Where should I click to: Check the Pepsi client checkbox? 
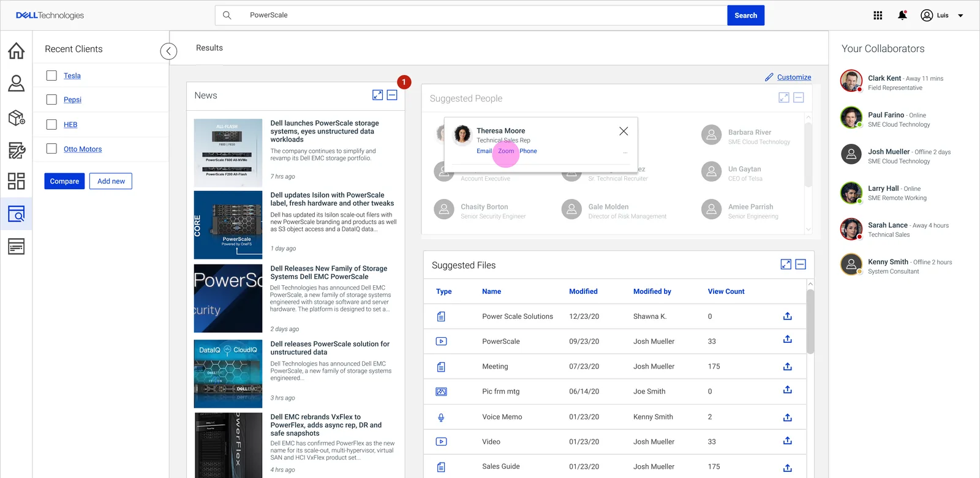pos(51,99)
